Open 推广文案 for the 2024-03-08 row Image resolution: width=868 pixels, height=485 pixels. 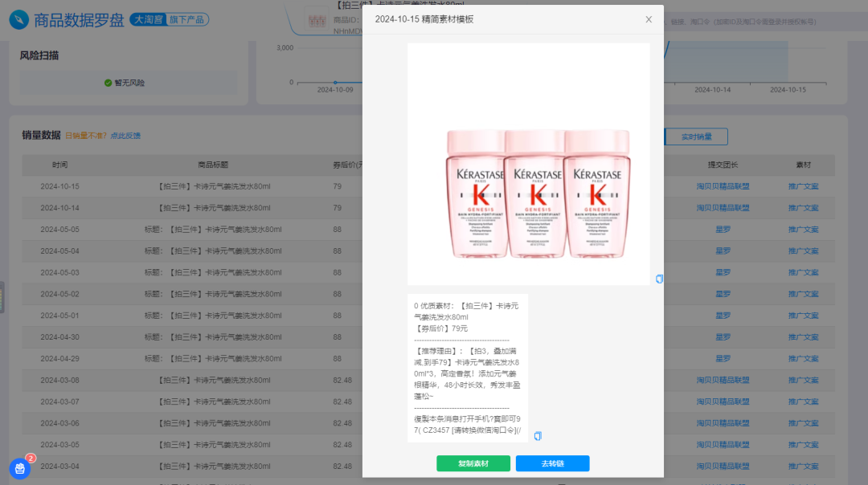click(803, 380)
